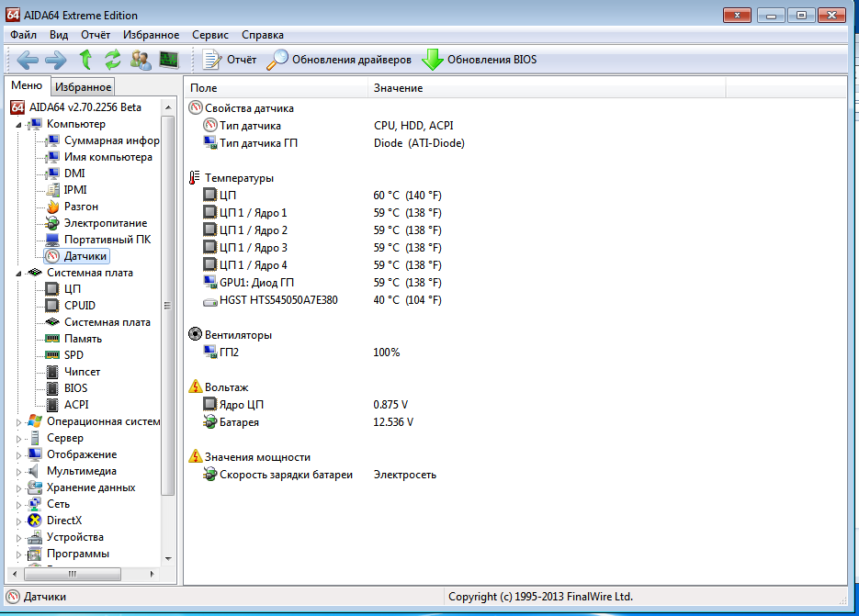859x616 pixels.
Task: Expand the Отображение node
Action: [18, 455]
